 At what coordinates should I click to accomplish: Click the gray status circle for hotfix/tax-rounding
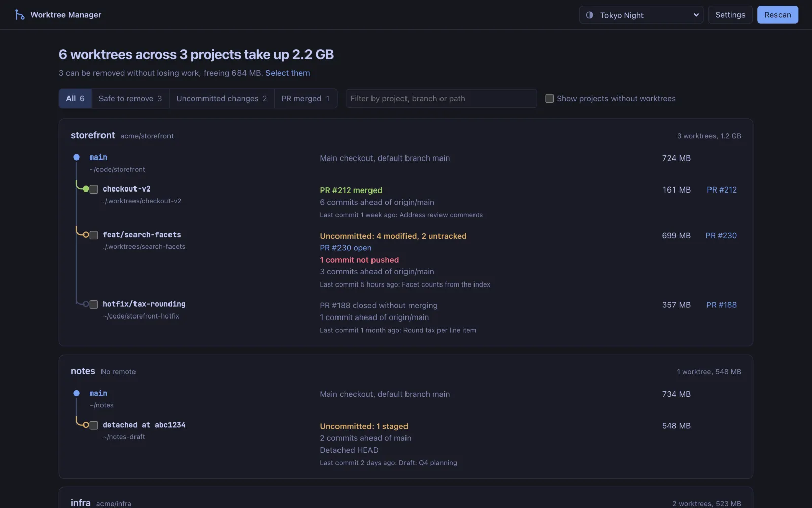(86, 304)
